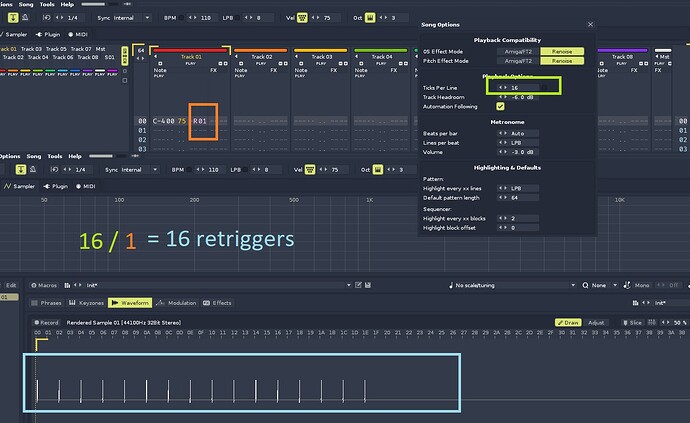Click the Mono voice icon
Screen dimensions: 690x423
coord(627,285)
